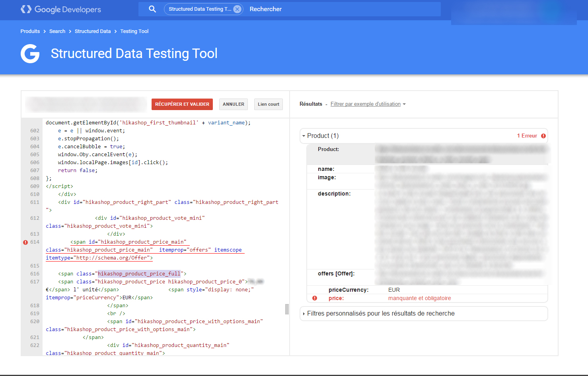The height and width of the screenshot is (376, 588).
Task: Open the Search breadcrumb link
Action: pyautogui.click(x=57, y=31)
